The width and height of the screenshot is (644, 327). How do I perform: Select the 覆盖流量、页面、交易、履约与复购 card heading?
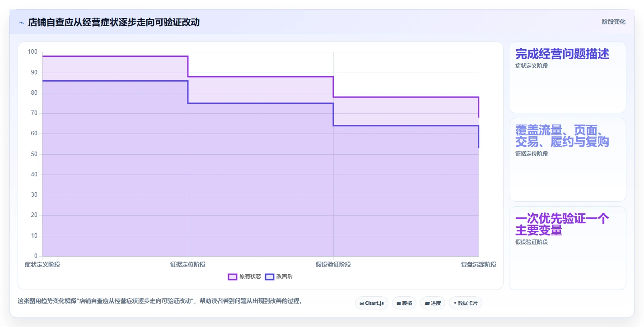562,136
